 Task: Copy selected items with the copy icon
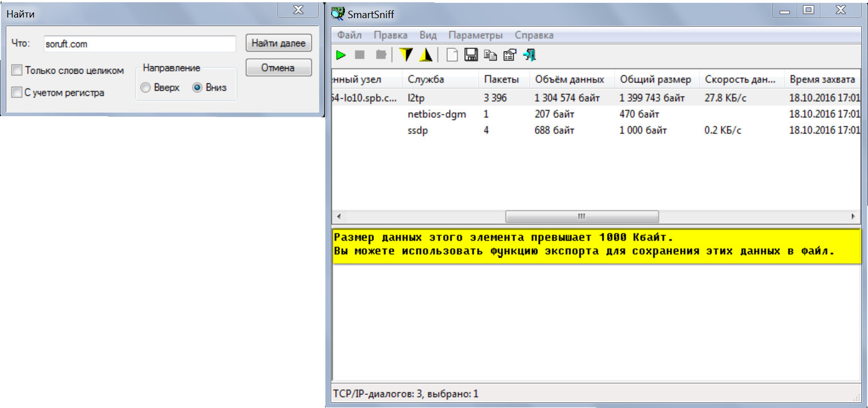(490, 55)
